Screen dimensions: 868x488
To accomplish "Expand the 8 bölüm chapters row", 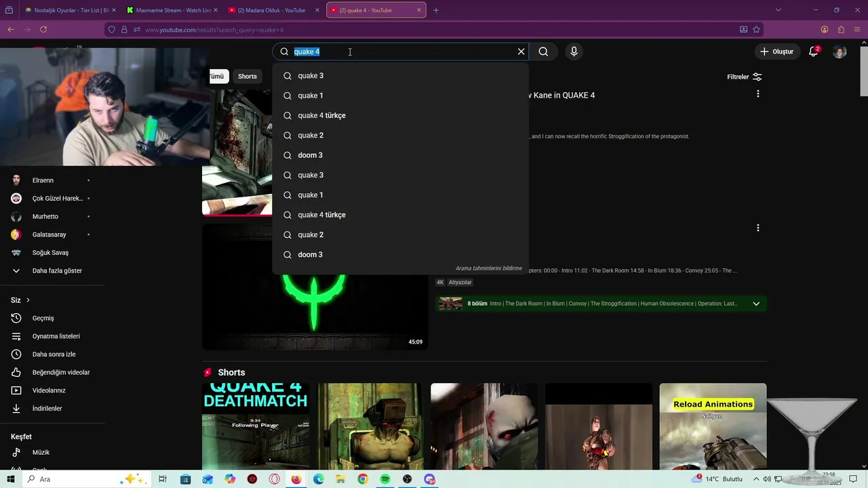I will tap(601, 304).
